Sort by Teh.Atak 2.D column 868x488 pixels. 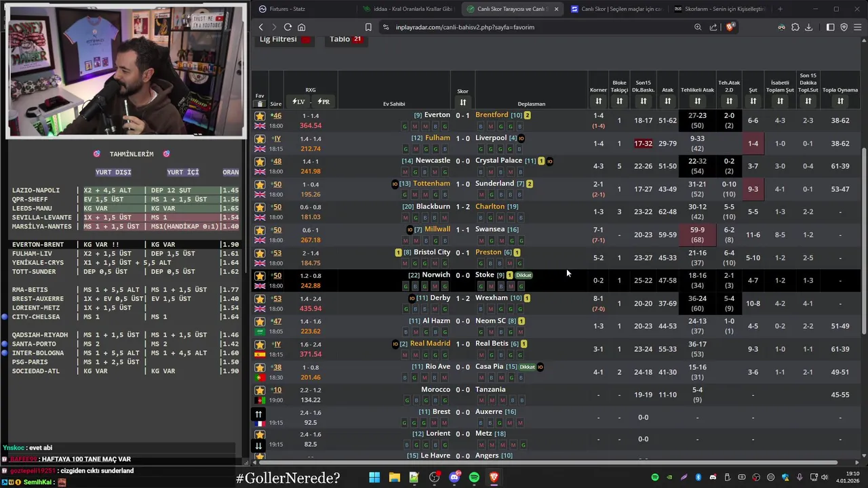[729, 101]
